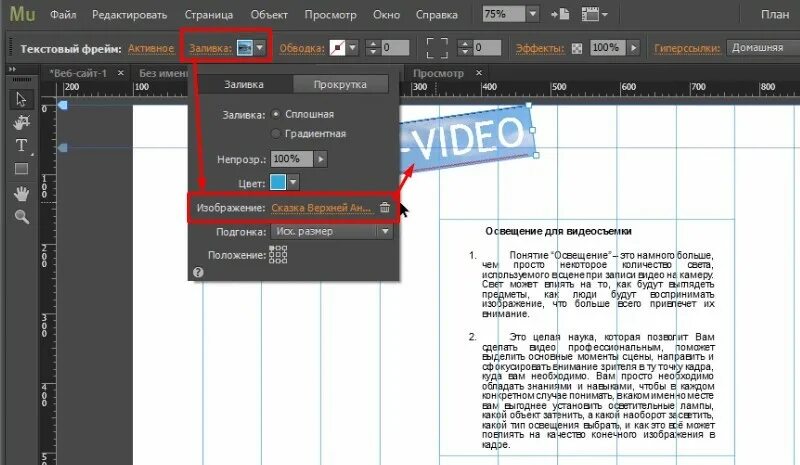Select the Rectangle tool
Screen dimensions: 800x465
pos(21,169)
